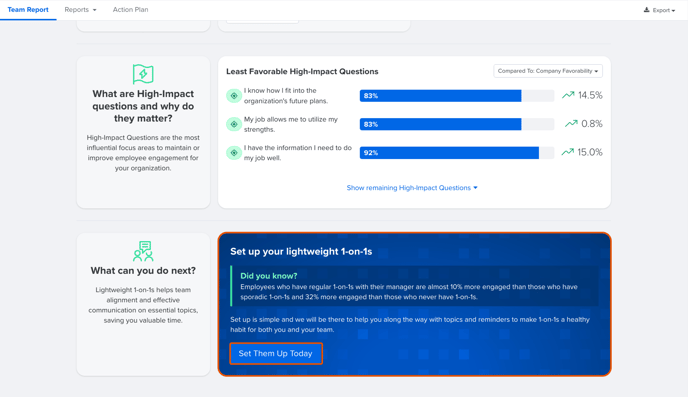Switch to the Team Report tab
The width and height of the screenshot is (688, 397).
[28, 10]
